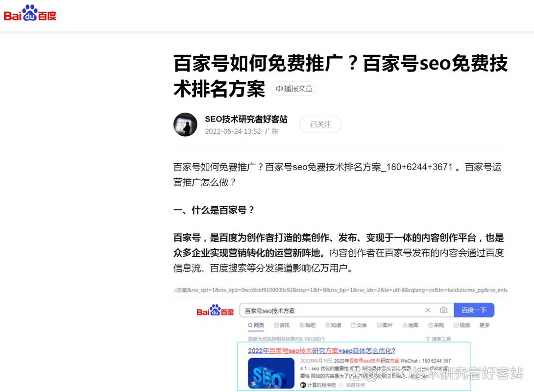Screen dimensions: 534x392
Task: Open the 搜索工具 filter
Action: (x=438, y=339)
